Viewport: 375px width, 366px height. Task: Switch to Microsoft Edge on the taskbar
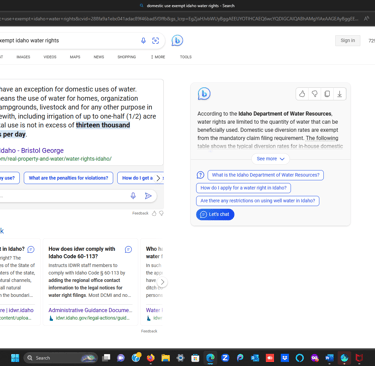(210, 358)
